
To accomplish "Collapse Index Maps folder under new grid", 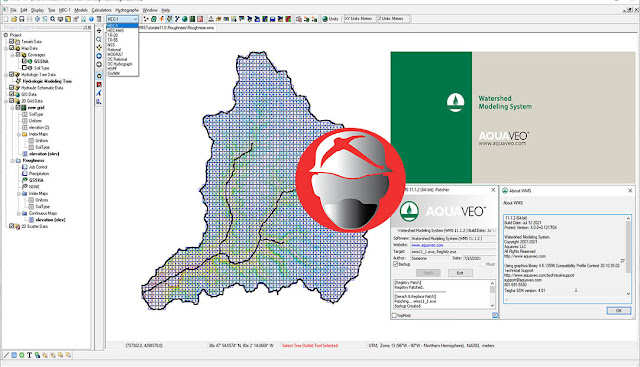I will click(19, 134).
